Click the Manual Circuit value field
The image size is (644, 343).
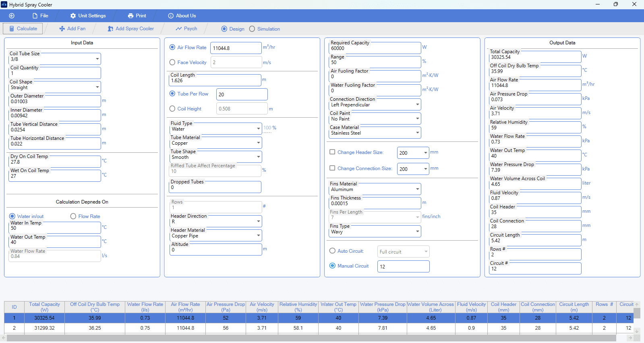tap(404, 266)
